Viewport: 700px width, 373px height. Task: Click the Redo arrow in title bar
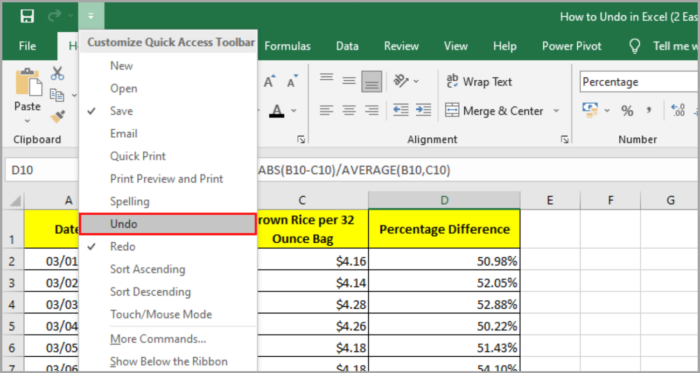[54, 16]
